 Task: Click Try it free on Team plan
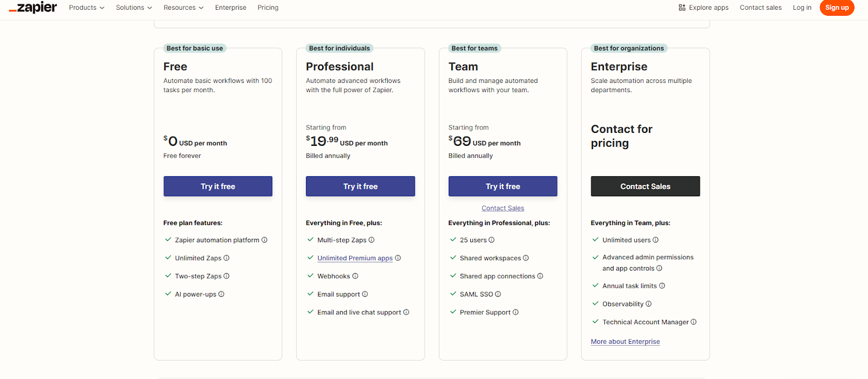click(503, 186)
